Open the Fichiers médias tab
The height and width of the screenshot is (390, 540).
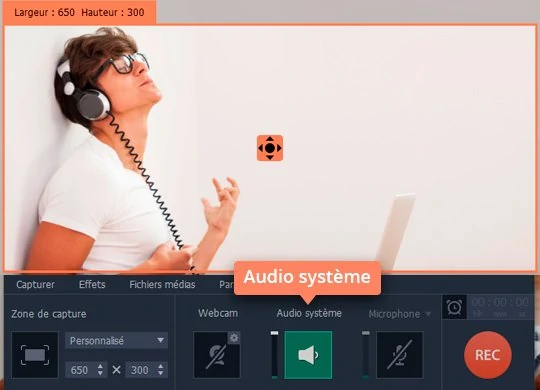pos(162,285)
